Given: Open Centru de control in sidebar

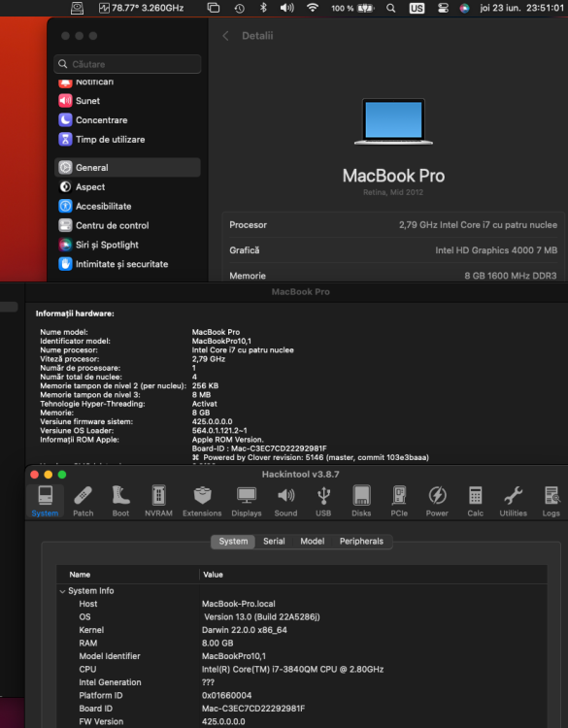Looking at the screenshot, I should 127,225.
